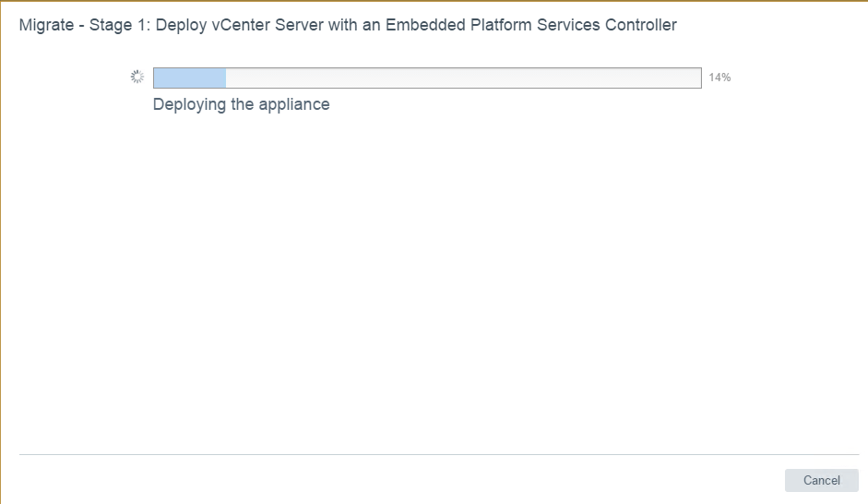
Task: Select the 14% progress percentage text
Action: [x=719, y=78]
